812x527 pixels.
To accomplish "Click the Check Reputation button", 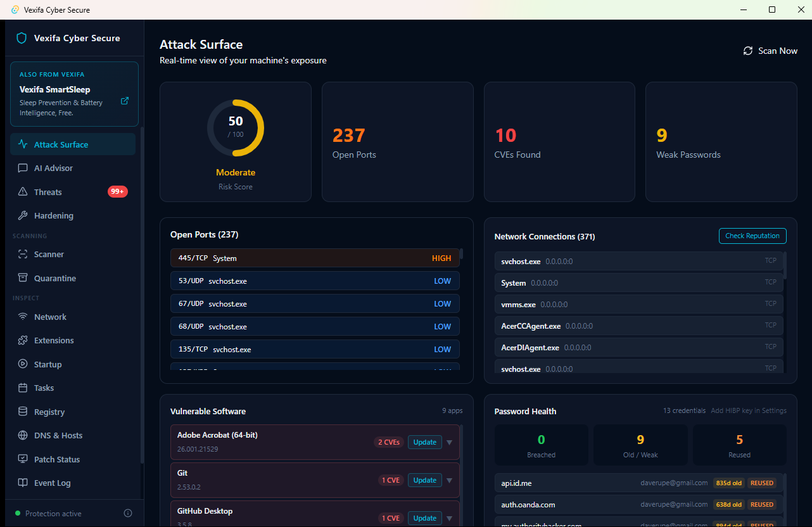I will 752,236.
